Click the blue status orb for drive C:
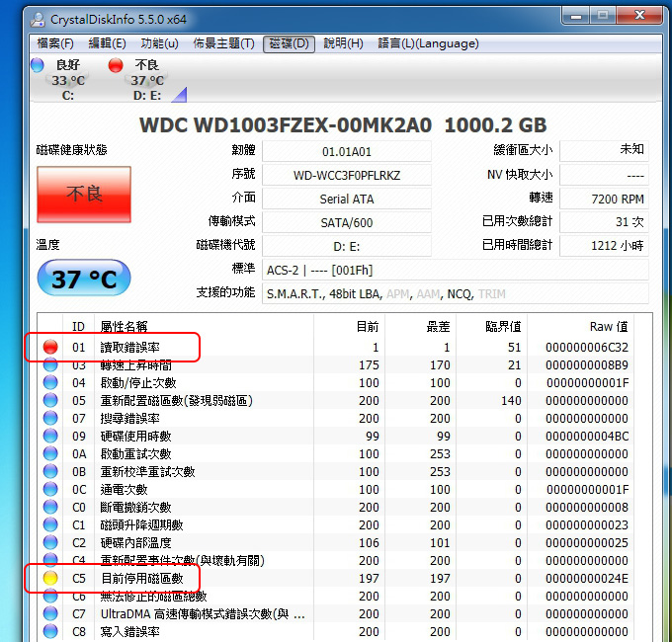 click(38, 65)
